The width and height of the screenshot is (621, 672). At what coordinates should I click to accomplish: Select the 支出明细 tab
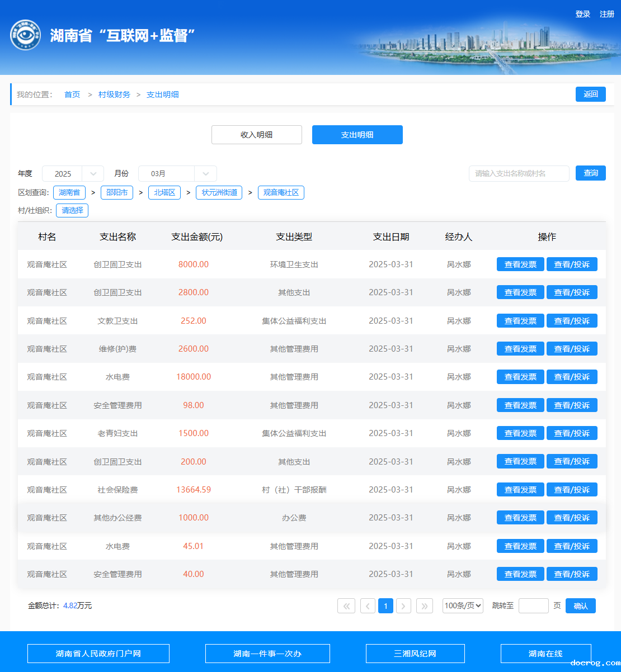[x=357, y=135]
